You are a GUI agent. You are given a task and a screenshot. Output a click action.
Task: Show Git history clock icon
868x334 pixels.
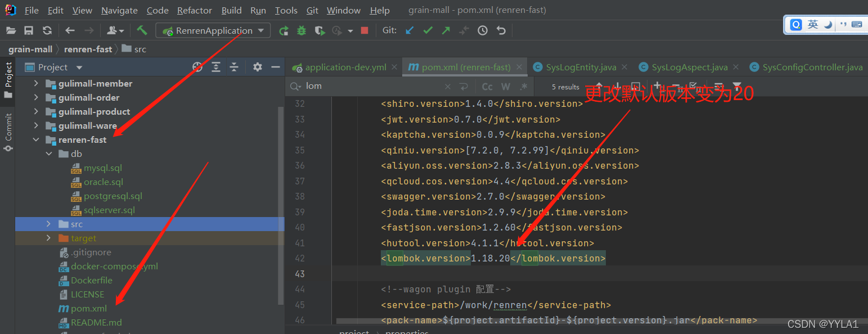point(483,30)
